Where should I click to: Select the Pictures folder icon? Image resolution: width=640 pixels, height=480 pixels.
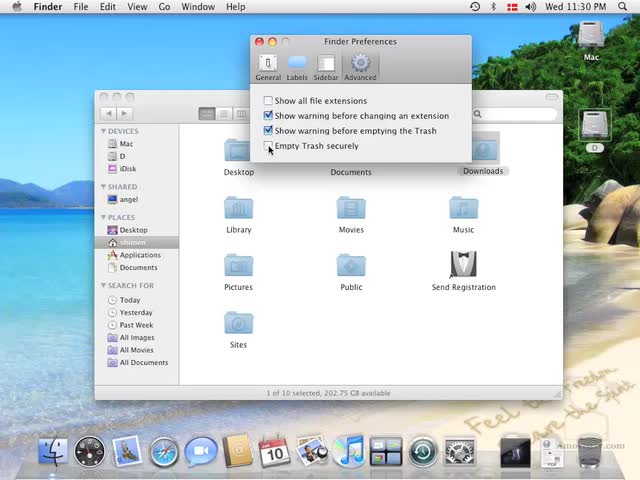pyautogui.click(x=239, y=265)
